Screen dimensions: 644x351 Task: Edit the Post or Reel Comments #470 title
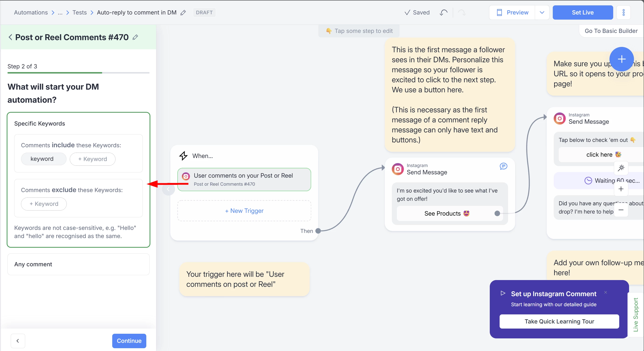pos(135,37)
